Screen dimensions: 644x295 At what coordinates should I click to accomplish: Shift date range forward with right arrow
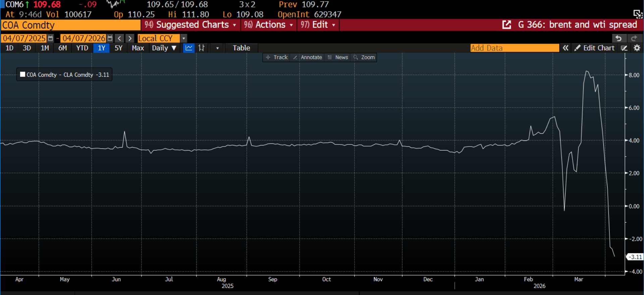click(x=130, y=38)
